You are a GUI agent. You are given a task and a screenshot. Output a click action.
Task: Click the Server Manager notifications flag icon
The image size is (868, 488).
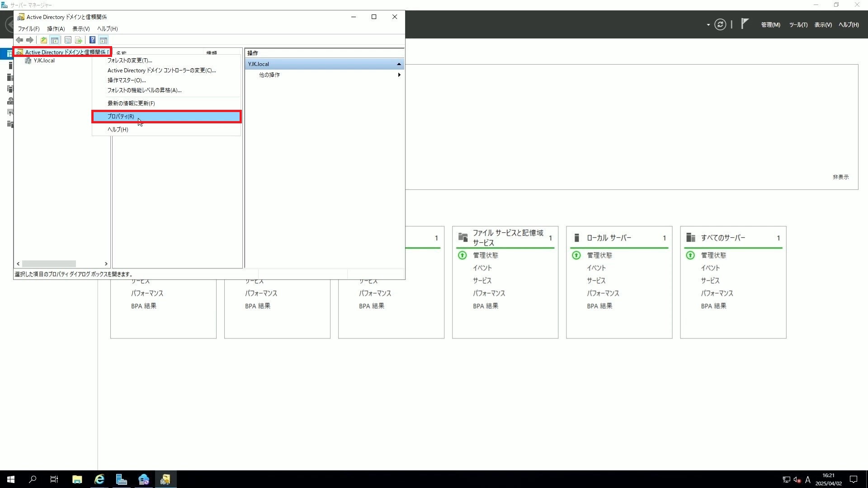(745, 24)
